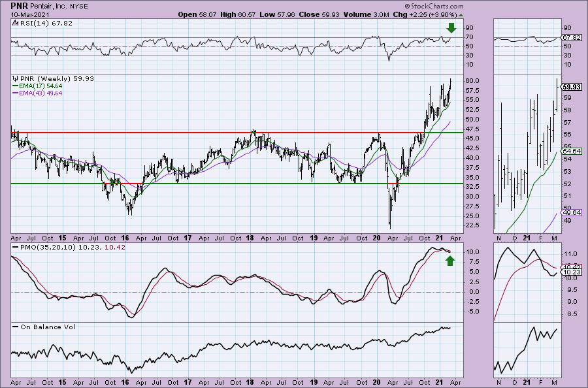The height and width of the screenshot is (388, 588).
Task: Click the PNR ticker symbol in header
Action: [x=20, y=6]
